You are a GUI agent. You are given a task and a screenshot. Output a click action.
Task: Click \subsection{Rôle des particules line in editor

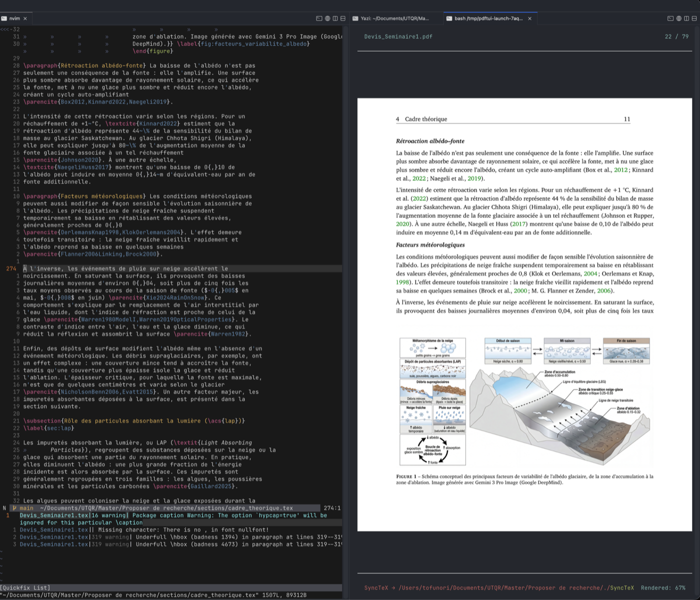click(x=134, y=421)
